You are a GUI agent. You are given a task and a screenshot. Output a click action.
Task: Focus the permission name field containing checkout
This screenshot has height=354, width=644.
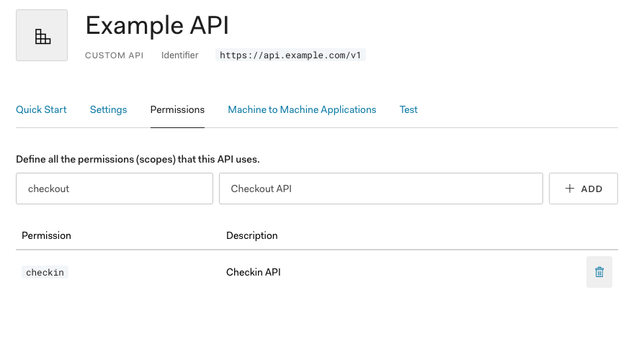click(x=115, y=189)
